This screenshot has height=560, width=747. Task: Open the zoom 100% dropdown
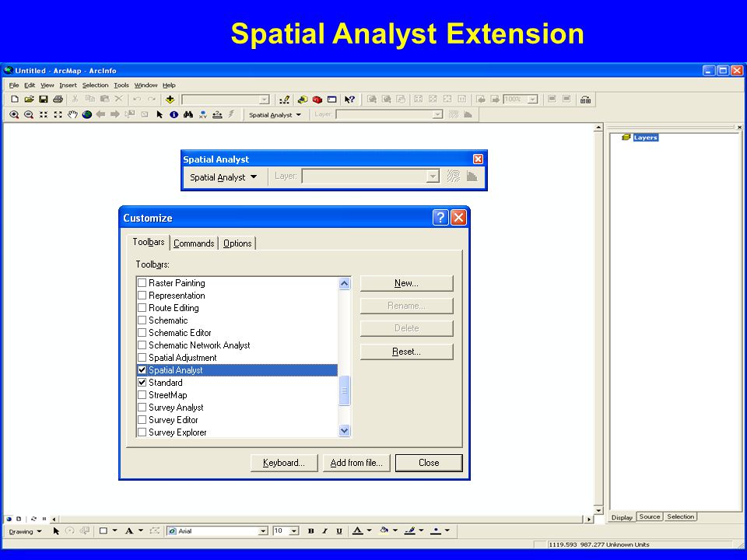pos(533,100)
